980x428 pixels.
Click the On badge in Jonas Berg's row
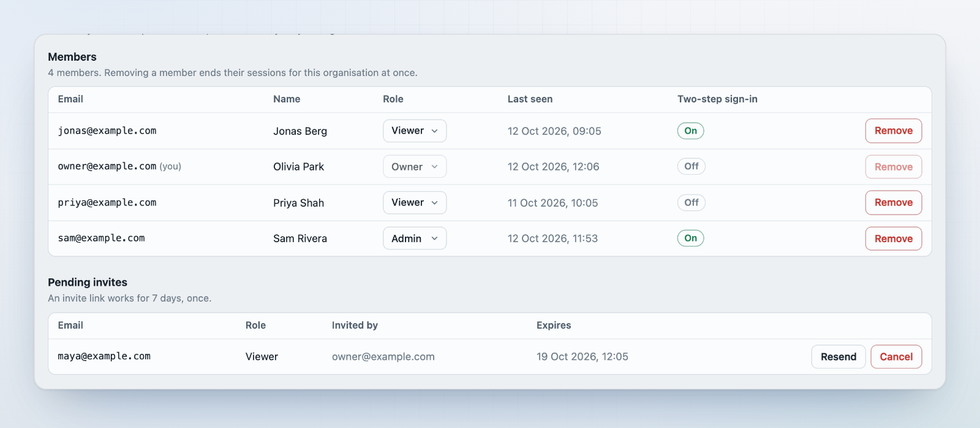coord(690,131)
